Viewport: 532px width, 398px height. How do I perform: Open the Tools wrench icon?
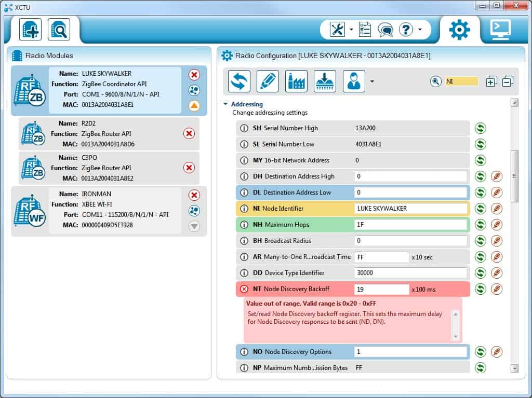337,30
